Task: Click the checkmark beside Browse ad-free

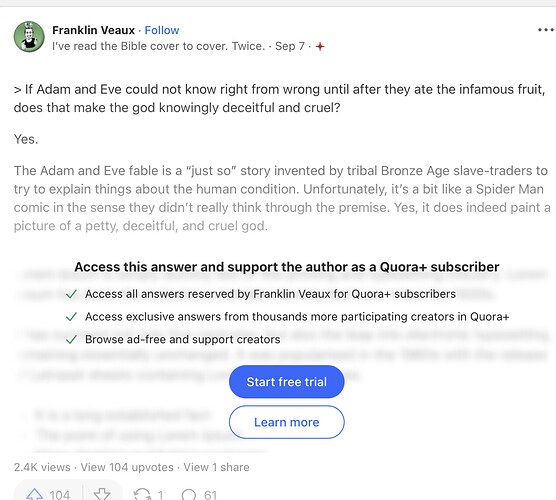Action: [72, 339]
